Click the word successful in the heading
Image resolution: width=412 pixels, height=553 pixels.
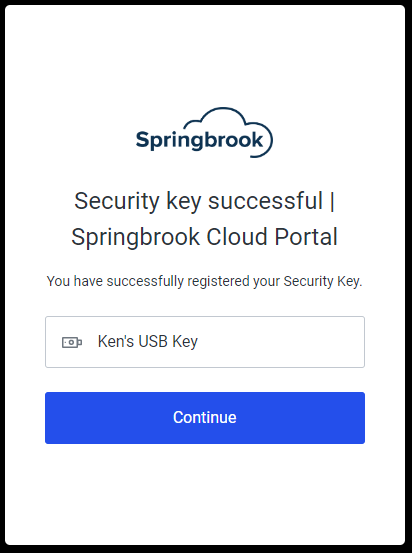pos(265,201)
